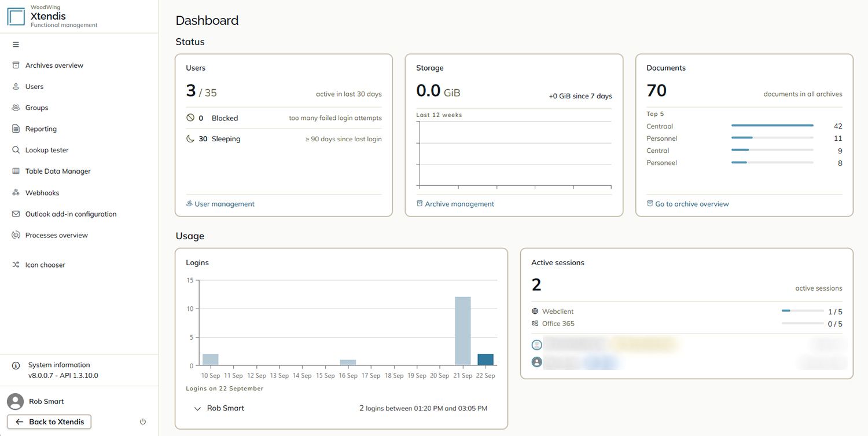Image resolution: width=868 pixels, height=436 pixels.
Task: Open Webhooks menu item
Action: [x=42, y=193]
